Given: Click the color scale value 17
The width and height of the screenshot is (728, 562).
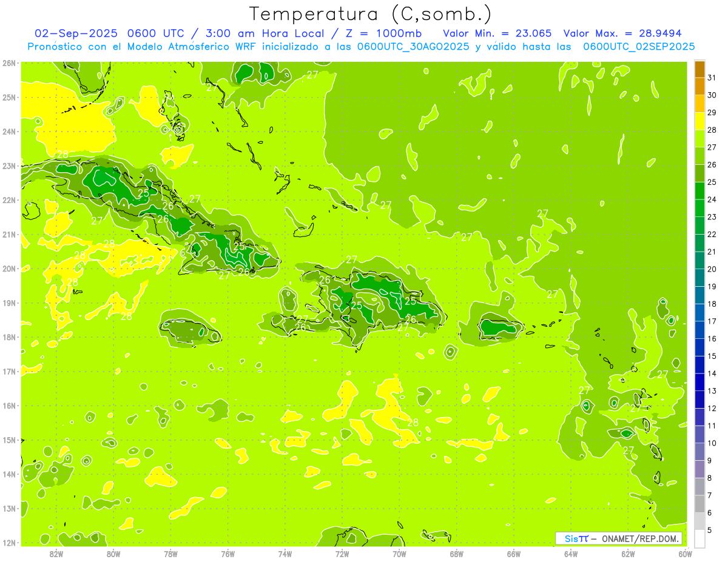Looking at the screenshot, I should (712, 321).
